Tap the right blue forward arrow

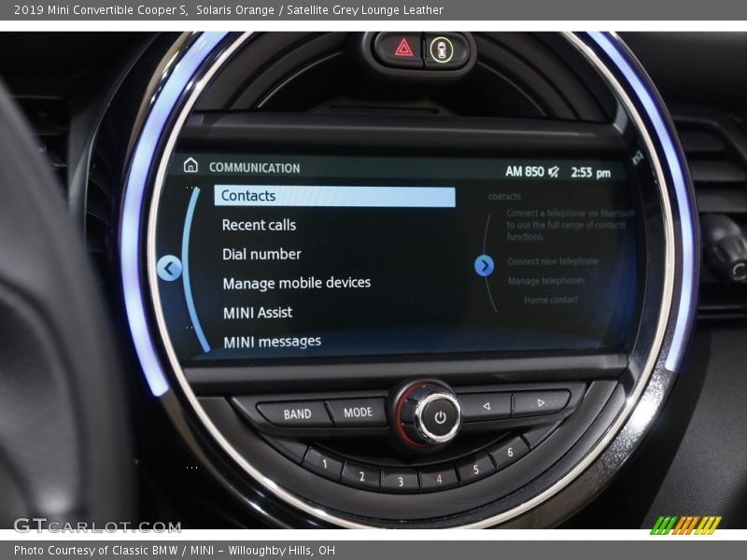(484, 265)
